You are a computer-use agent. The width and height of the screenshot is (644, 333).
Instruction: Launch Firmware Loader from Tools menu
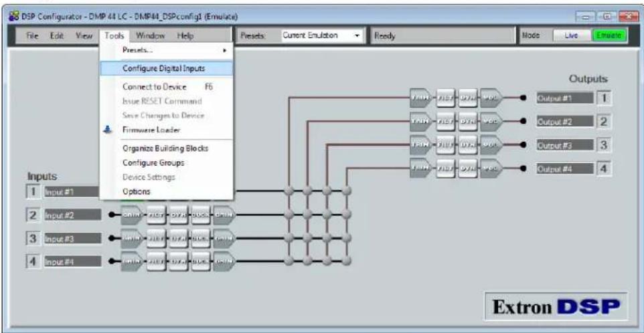(166, 130)
